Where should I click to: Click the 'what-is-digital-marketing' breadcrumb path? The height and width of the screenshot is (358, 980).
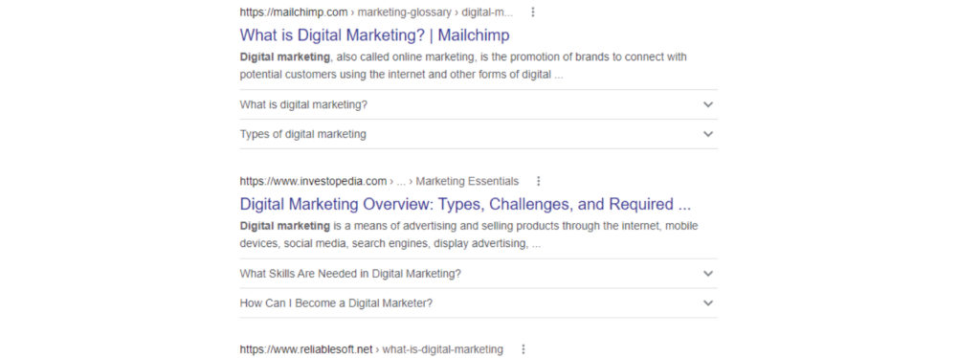click(442, 349)
